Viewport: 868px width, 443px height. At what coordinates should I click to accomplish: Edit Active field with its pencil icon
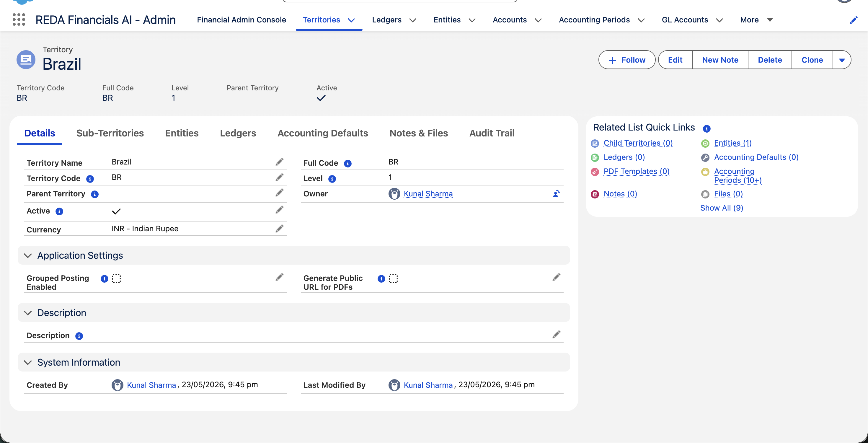[x=279, y=210]
